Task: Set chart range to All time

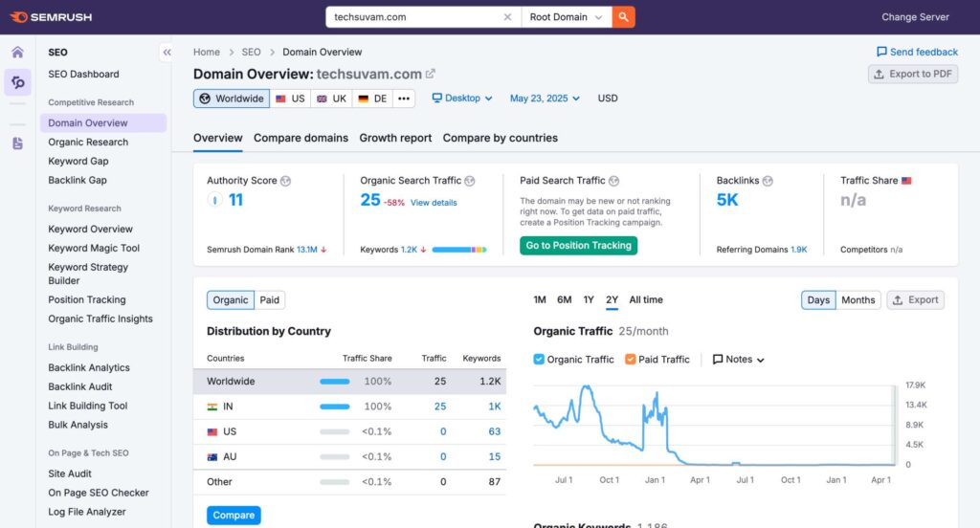Action: coord(646,300)
